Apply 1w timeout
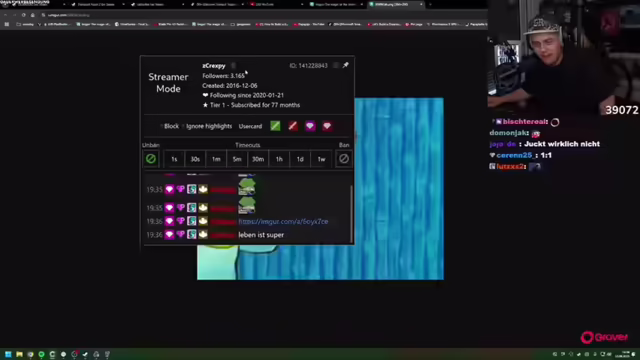 [321, 159]
